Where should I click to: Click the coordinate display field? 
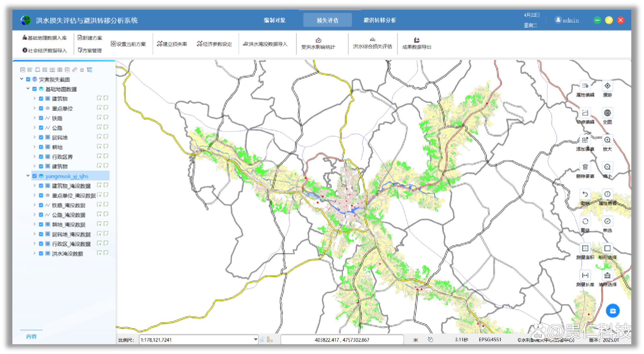coord(342,340)
